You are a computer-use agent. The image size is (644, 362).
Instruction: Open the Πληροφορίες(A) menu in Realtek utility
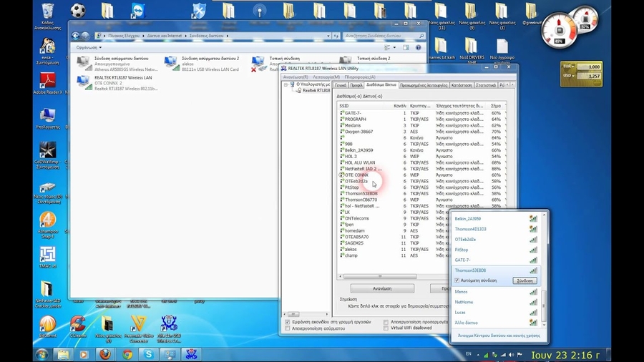[360, 77]
